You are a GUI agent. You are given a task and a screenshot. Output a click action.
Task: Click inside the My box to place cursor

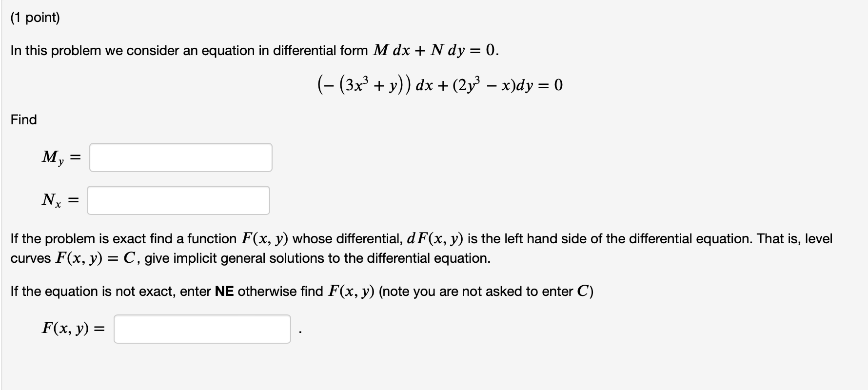pos(180,157)
